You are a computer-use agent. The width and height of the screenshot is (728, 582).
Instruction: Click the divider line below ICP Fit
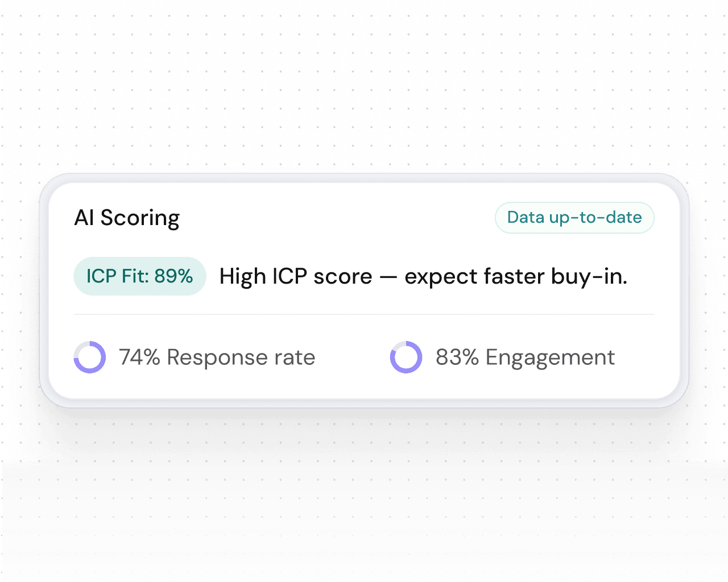(x=364, y=314)
